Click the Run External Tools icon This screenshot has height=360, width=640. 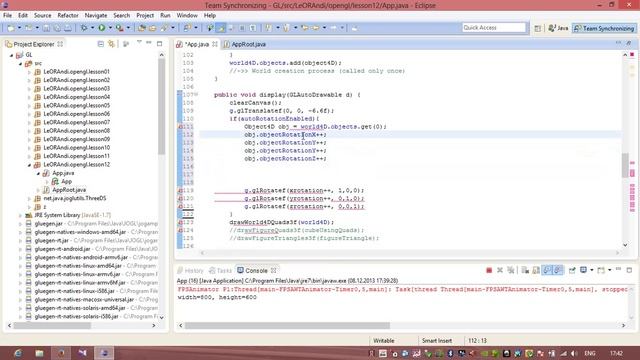tap(119, 28)
